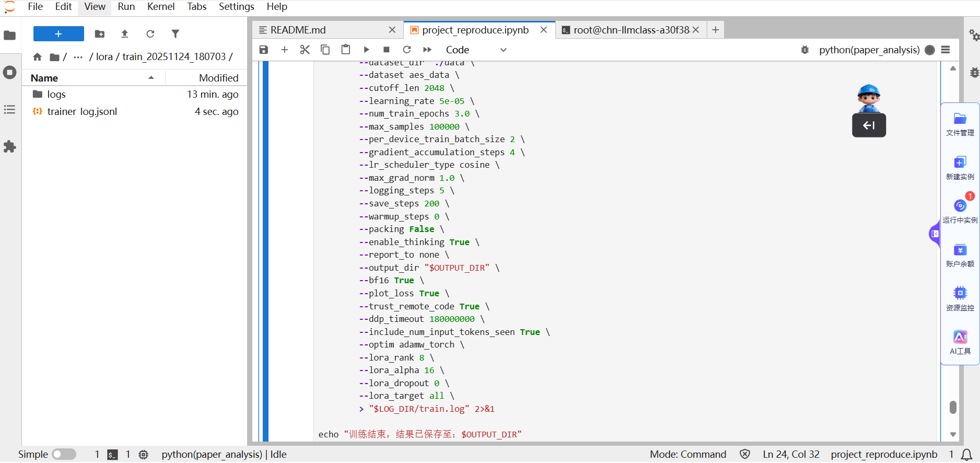Open the blue new launcher button
Image resolution: width=980 pixels, height=463 pixels.
(x=59, y=34)
